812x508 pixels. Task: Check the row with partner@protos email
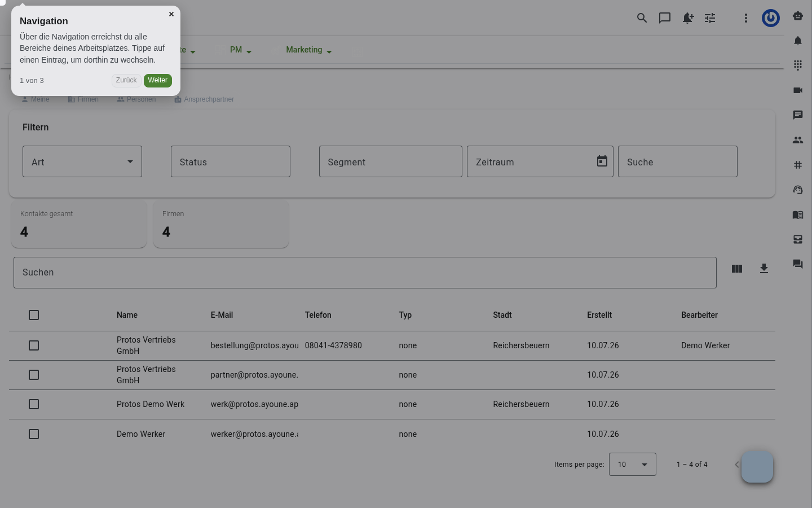pos(34,375)
